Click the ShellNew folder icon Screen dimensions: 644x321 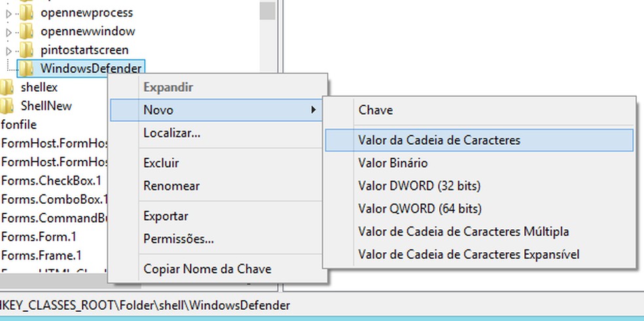[7, 105]
